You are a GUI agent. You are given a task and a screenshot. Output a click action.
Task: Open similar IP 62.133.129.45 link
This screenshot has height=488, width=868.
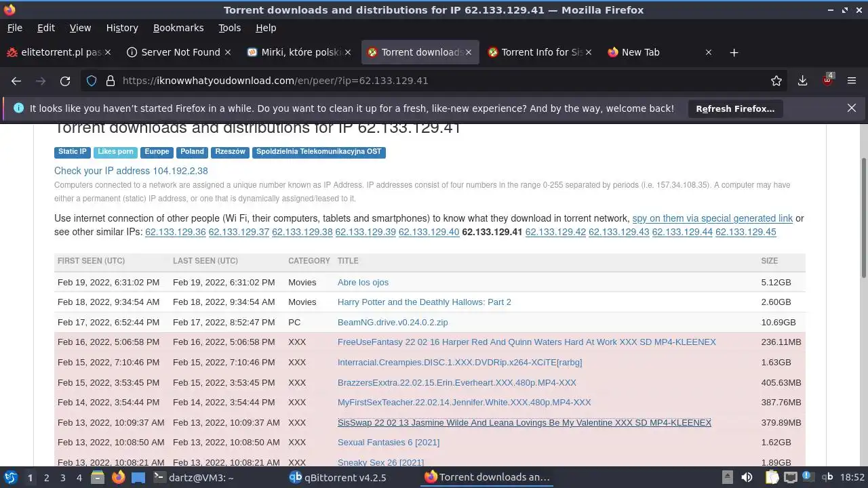point(746,232)
